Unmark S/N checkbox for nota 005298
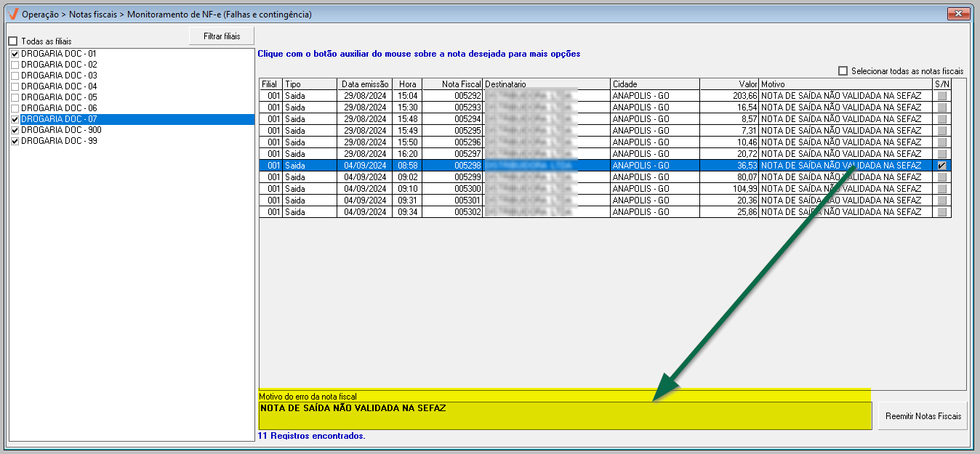This screenshot has width=980, height=454. [942, 166]
